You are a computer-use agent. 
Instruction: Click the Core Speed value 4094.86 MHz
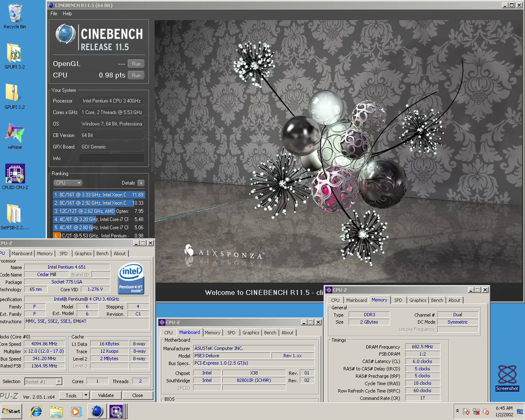(44, 344)
